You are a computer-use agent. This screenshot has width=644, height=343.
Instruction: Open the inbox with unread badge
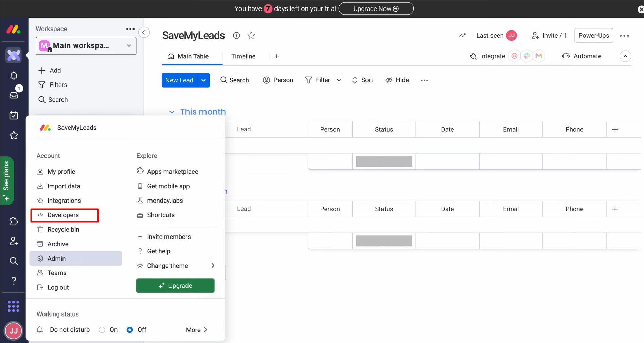[14, 95]
